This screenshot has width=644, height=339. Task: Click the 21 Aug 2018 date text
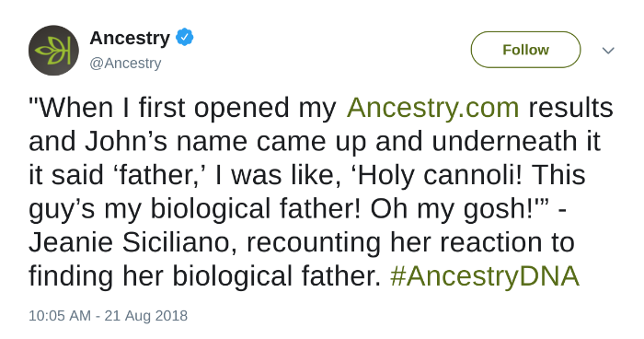(x=145, y=316)
